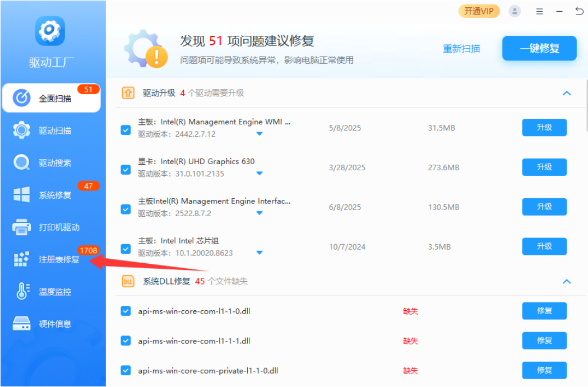Collapse the 系统DLL修复 section chevron
Image resolution: width=588 pixels, height=387 pixels.
[567, 282]
